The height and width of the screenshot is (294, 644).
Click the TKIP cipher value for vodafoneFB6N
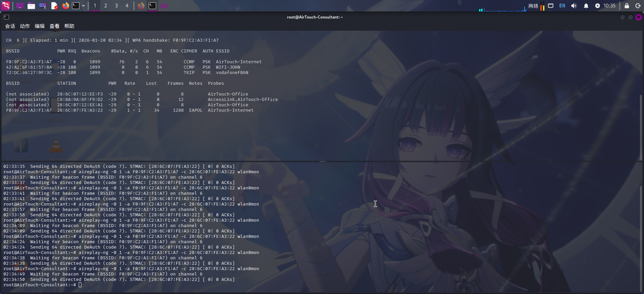[x=189, y=73]
